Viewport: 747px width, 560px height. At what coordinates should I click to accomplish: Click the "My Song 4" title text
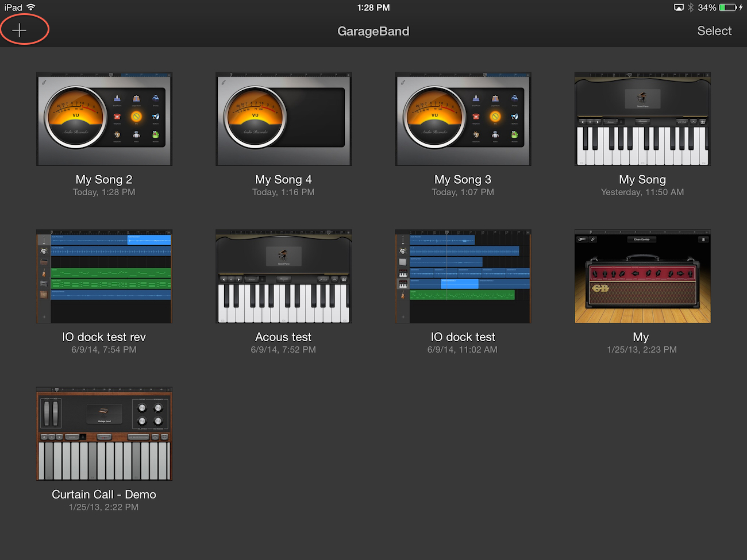[283, 180]
